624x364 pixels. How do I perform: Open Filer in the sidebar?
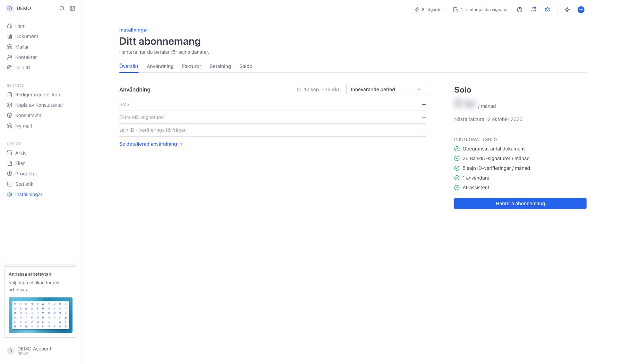41,163
